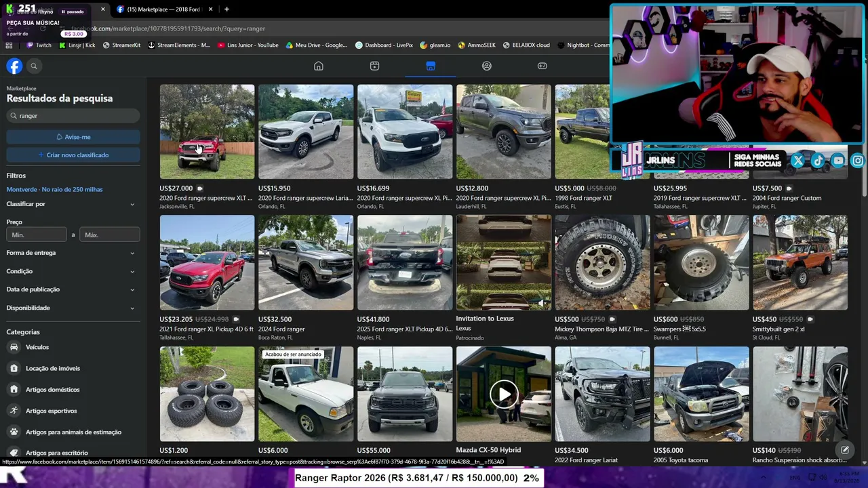868x488 pixels.
Task: Open the US$41.800 2025 Ford Ranger listing
Action: [x=405, y=262]
